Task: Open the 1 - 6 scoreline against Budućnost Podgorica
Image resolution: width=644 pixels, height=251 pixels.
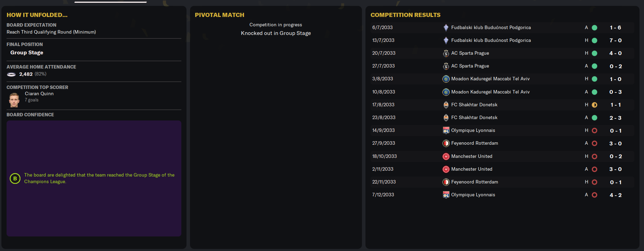Action: (x=615, y=28)
